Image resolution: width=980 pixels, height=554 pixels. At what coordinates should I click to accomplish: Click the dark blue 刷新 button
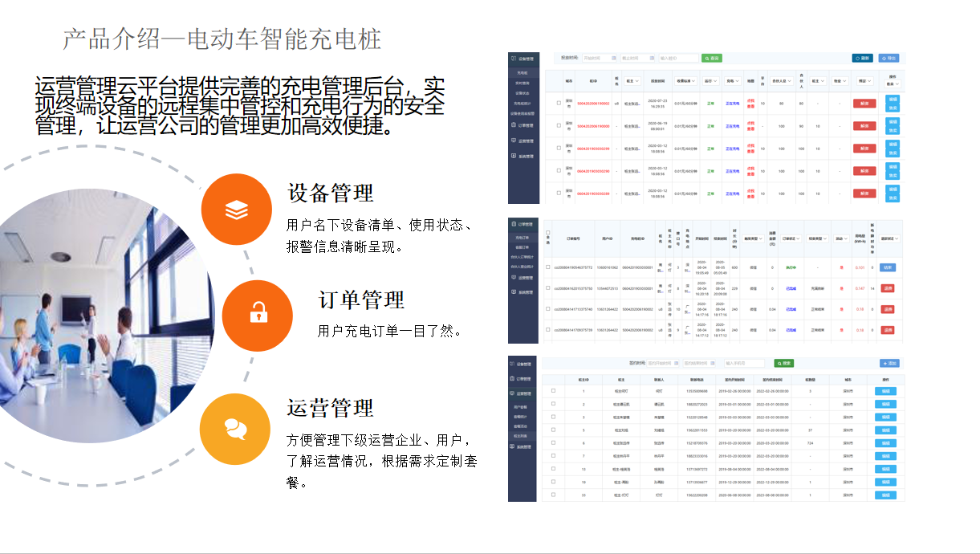(863, 59)
